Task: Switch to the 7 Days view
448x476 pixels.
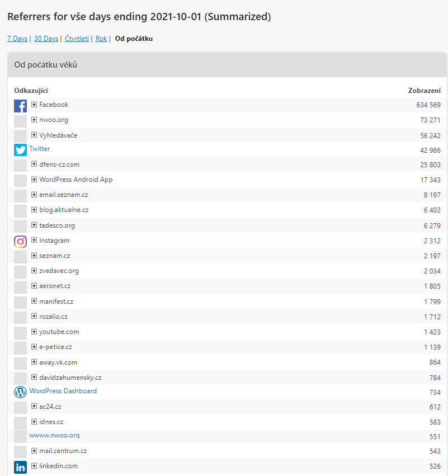Action: (x=17, y=39)
